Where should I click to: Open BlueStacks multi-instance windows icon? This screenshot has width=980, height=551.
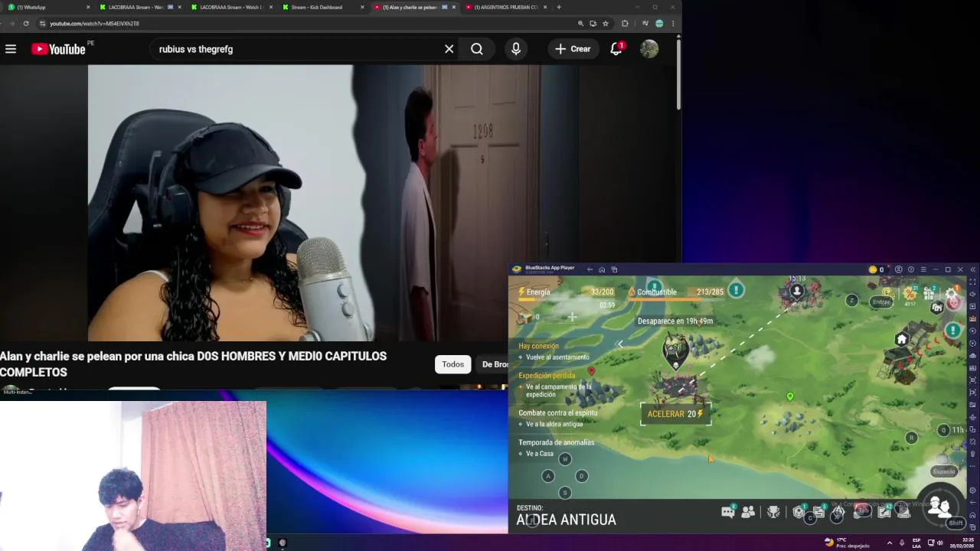point(614,269)
